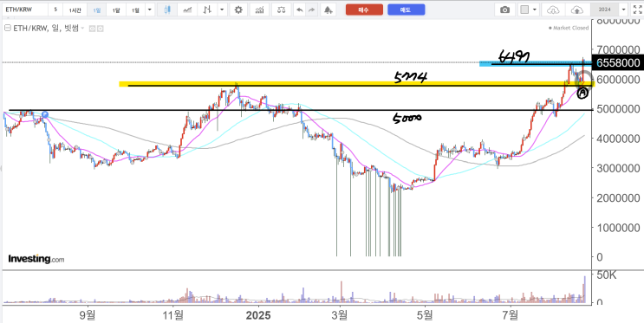This screenshot has width=644, height=323.
Task: Click the 9월 time axis label
Action: click(x=88, y=315)
